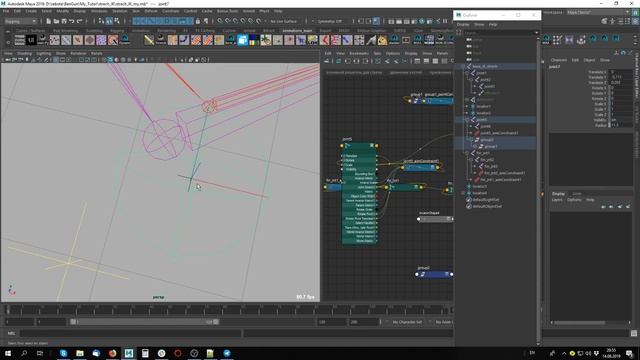Open the Skeleton menu
The image size is (640, 360).
pos(120,11)
